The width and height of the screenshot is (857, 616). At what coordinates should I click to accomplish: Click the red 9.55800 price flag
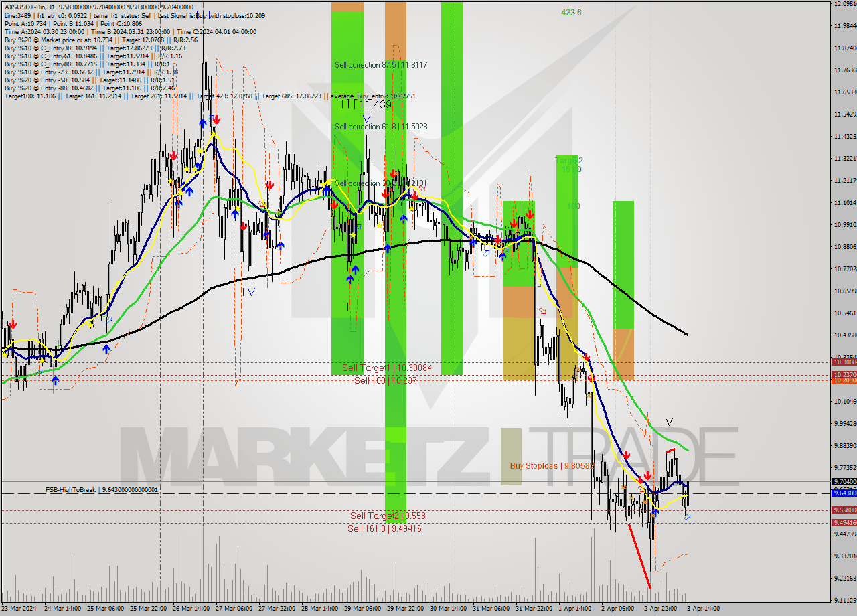pos(844,510)
